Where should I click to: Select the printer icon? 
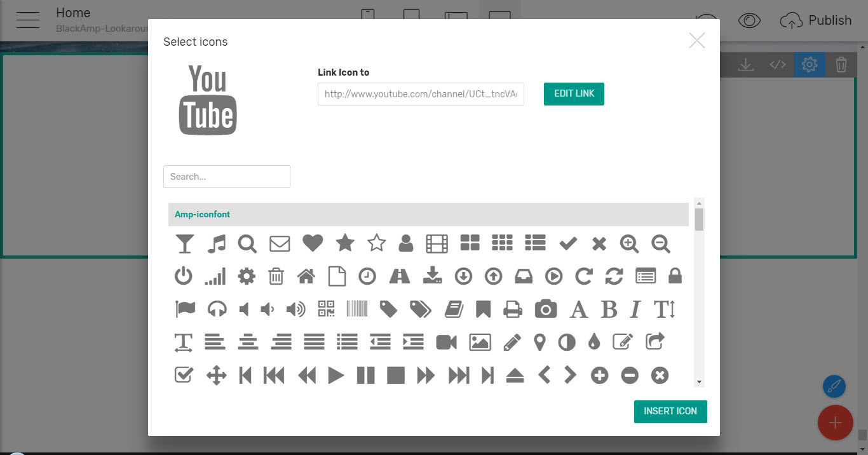[513, 309]
